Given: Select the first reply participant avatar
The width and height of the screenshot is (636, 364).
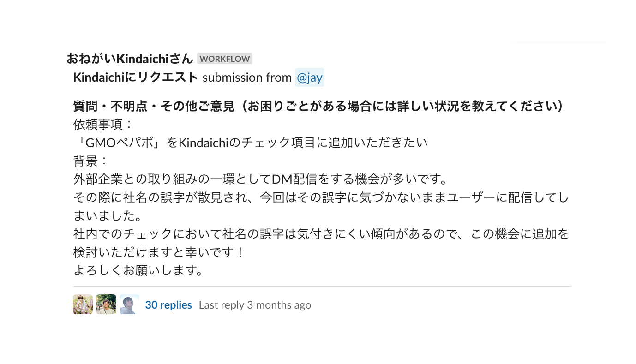Looking at the screenshot, I should click(x=83, y=304).
